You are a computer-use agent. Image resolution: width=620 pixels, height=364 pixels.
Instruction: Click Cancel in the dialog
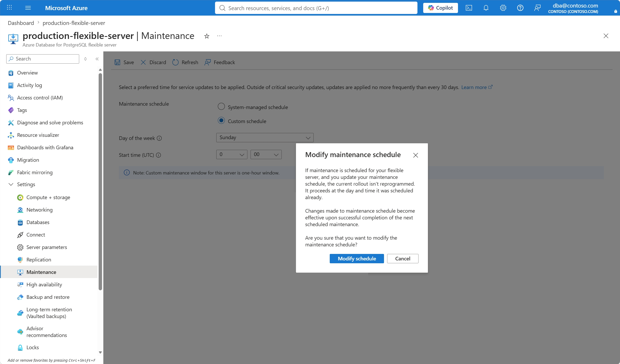tap(403, 259)
